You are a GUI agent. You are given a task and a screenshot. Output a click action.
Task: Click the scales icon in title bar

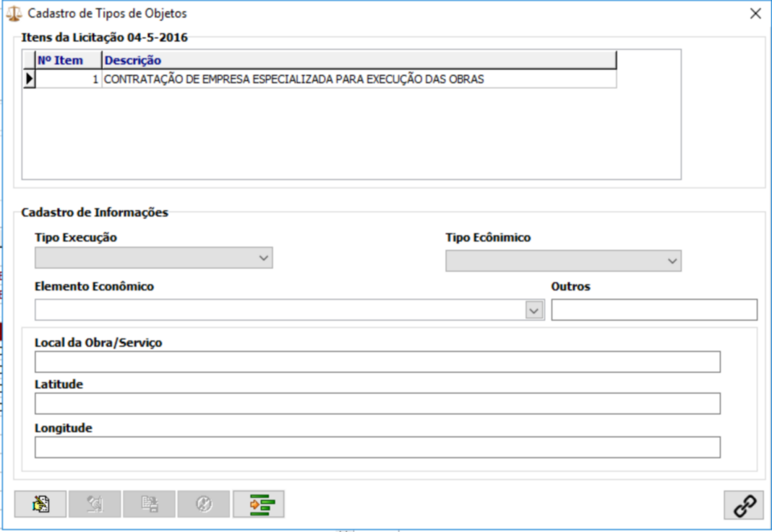pos(14,14)
